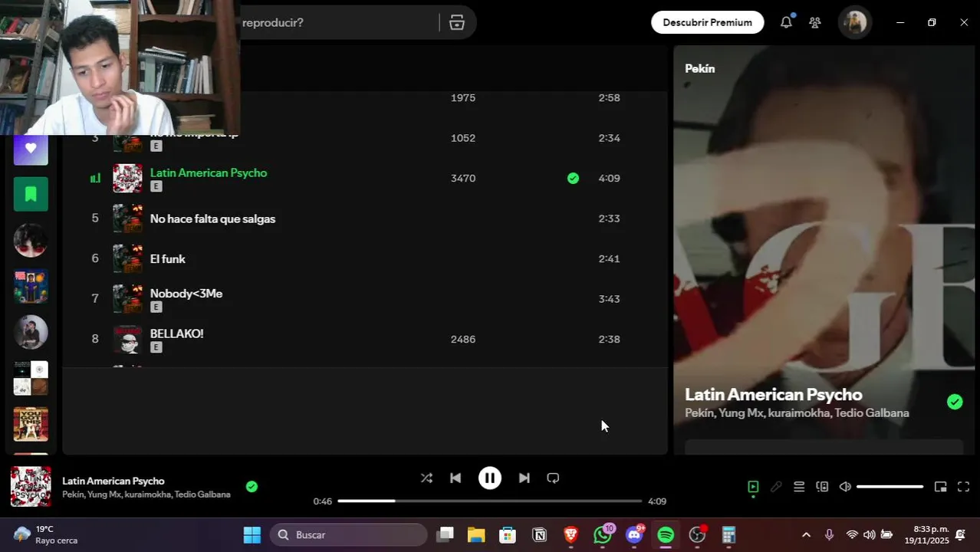Open Notion from taskbar

click(540, 535)
